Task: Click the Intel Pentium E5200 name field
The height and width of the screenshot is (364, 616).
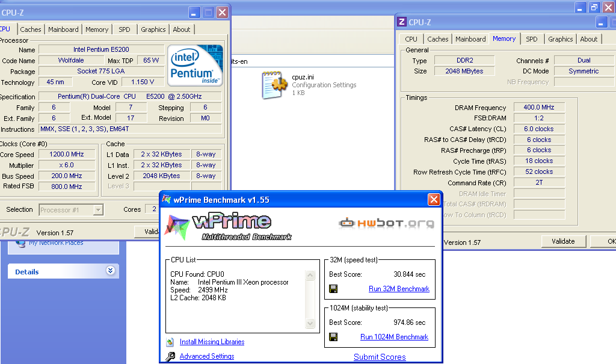Action: [x=101, y=49]
